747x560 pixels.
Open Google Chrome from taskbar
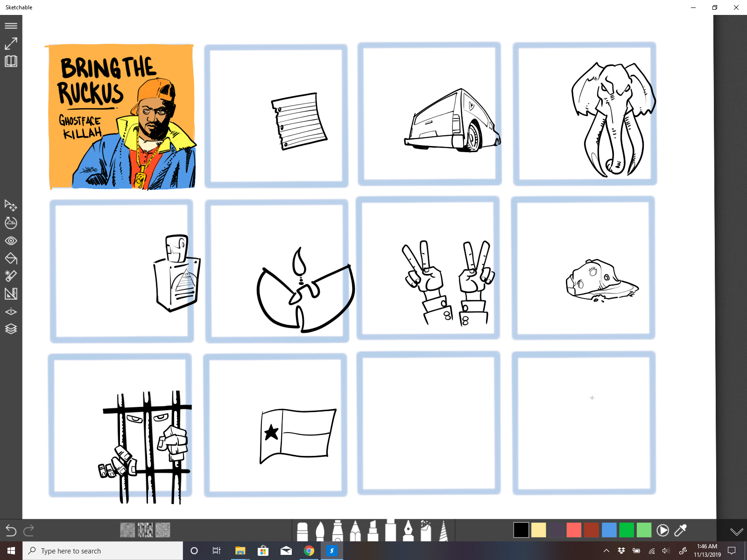309,551
